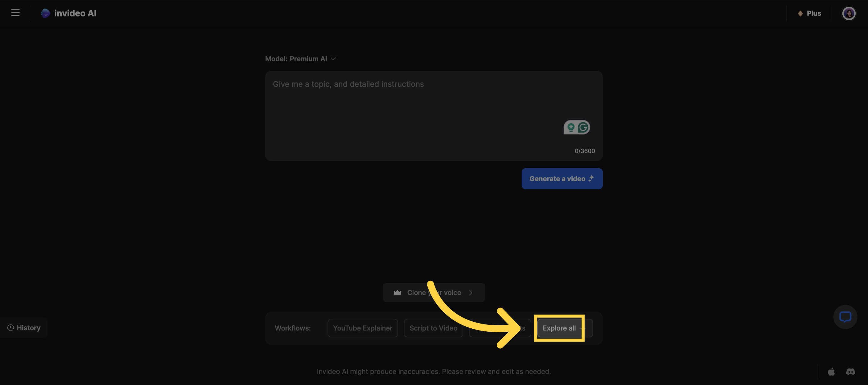Click Explore all workflows

click(559, 328)
